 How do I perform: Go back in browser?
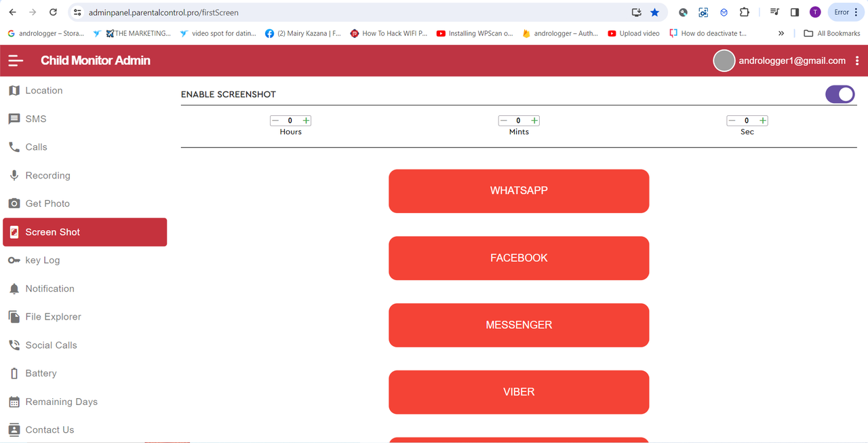12,12
